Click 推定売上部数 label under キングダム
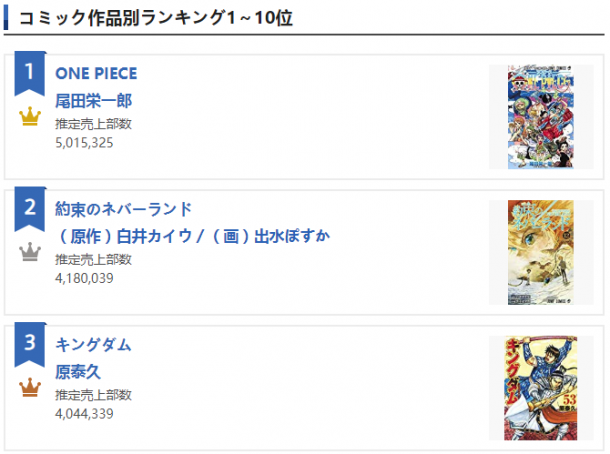The width and height of the screenshot is (610, 454). coord(93,395)
